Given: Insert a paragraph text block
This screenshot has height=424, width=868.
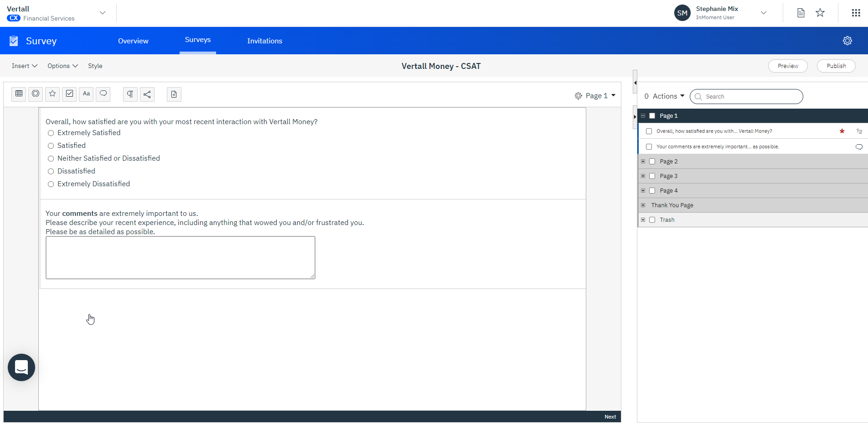Looking at the screenshot, I should pos(130,94).
